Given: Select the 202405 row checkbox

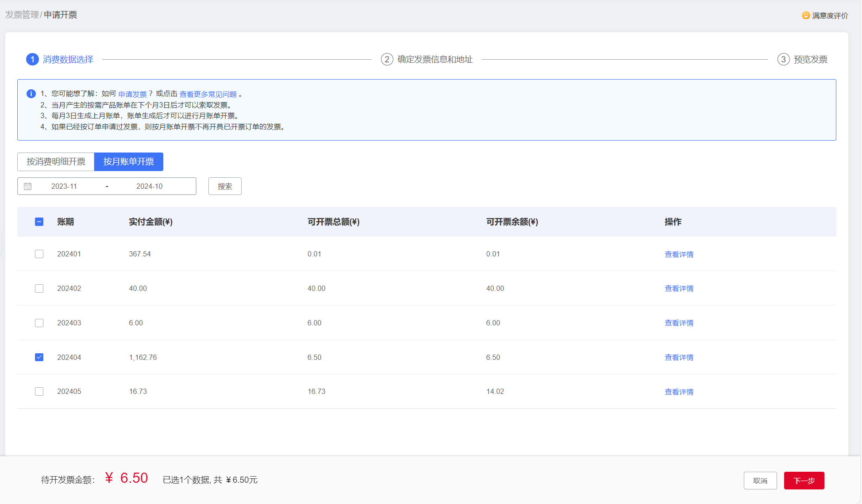Looking at the screenshot, I should pos(39,392).
